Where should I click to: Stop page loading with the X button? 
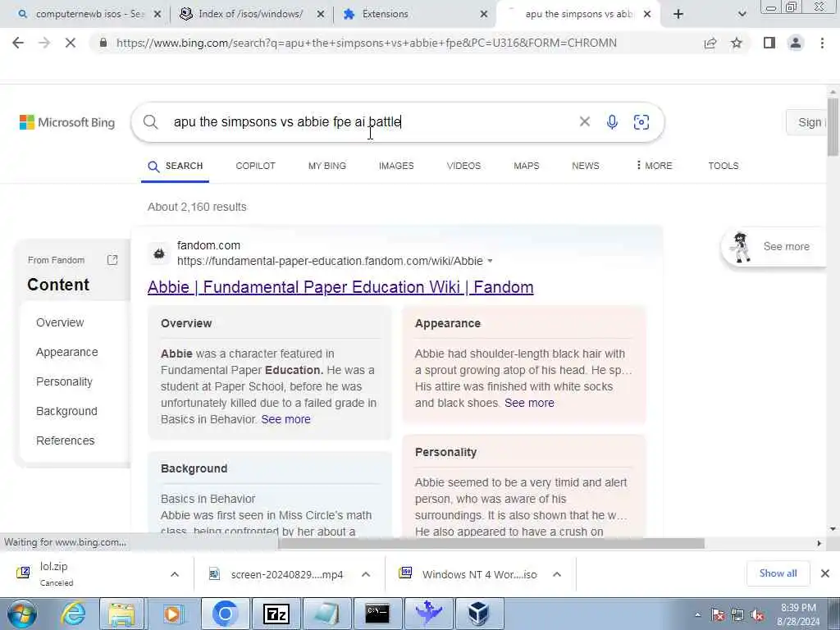(71, 43)
